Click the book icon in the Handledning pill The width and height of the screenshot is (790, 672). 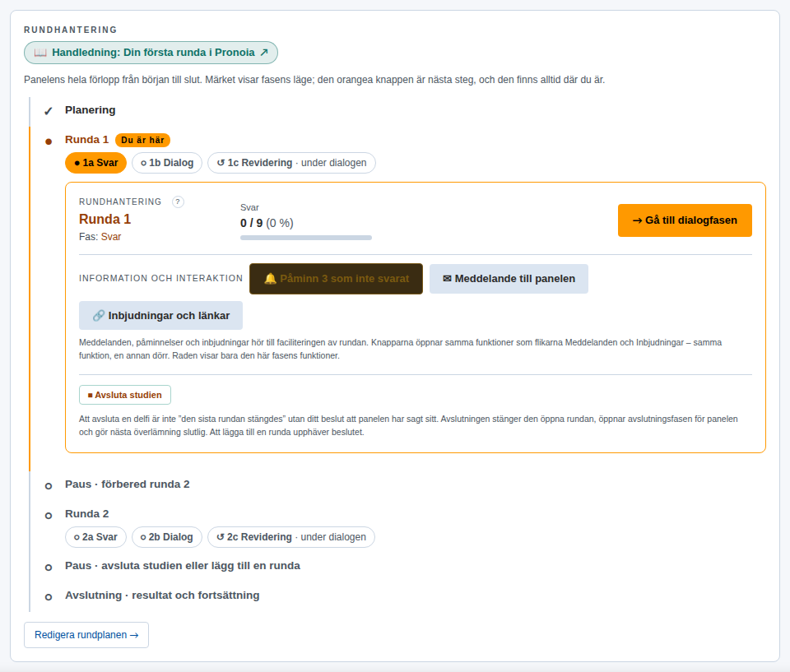tap(40, 53)
